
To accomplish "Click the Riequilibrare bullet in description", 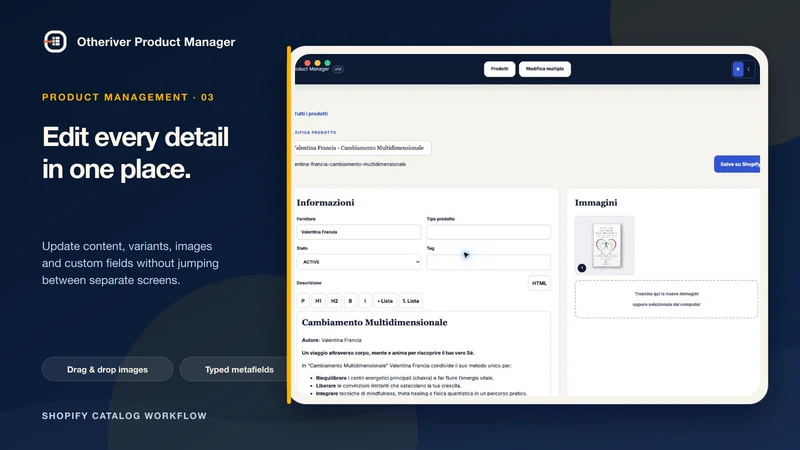I will coord(405,378).
